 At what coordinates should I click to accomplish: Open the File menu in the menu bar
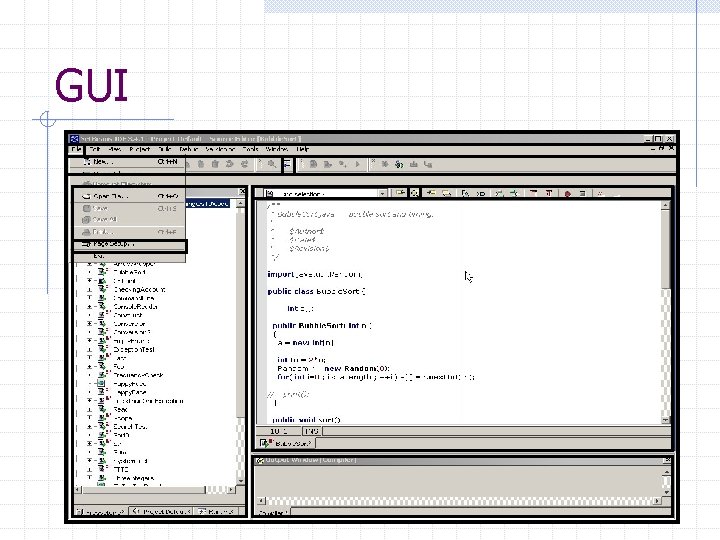[76, 149]
